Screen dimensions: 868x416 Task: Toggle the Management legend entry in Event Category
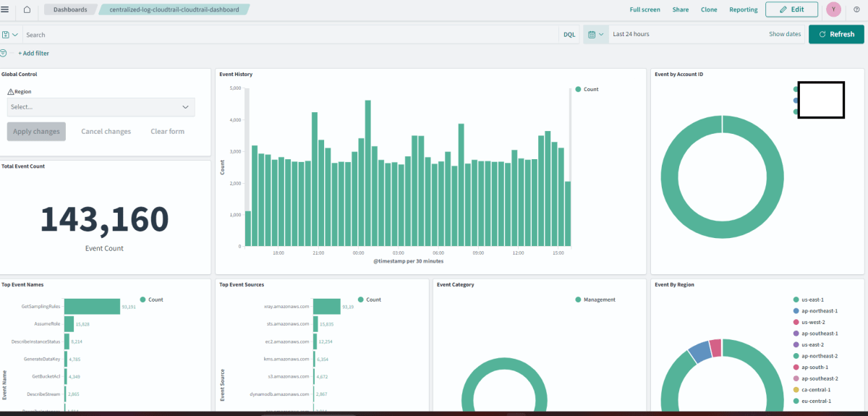tap(595, 300)
